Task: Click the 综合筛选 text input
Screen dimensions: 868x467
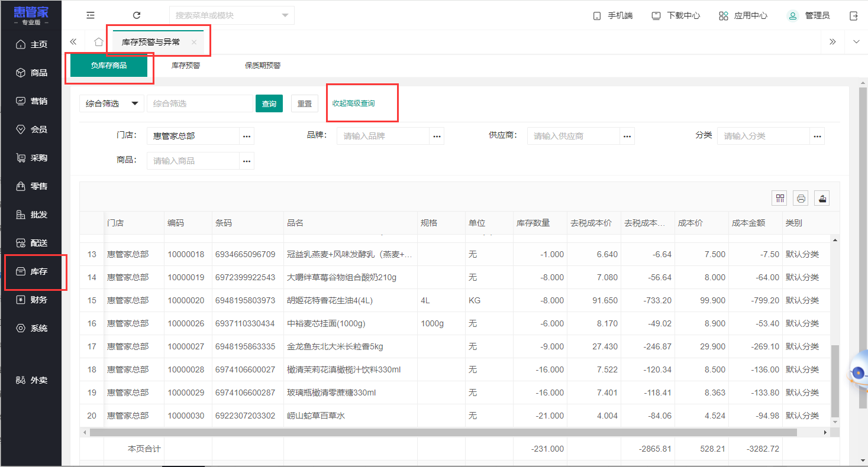Action: [200, 103]
